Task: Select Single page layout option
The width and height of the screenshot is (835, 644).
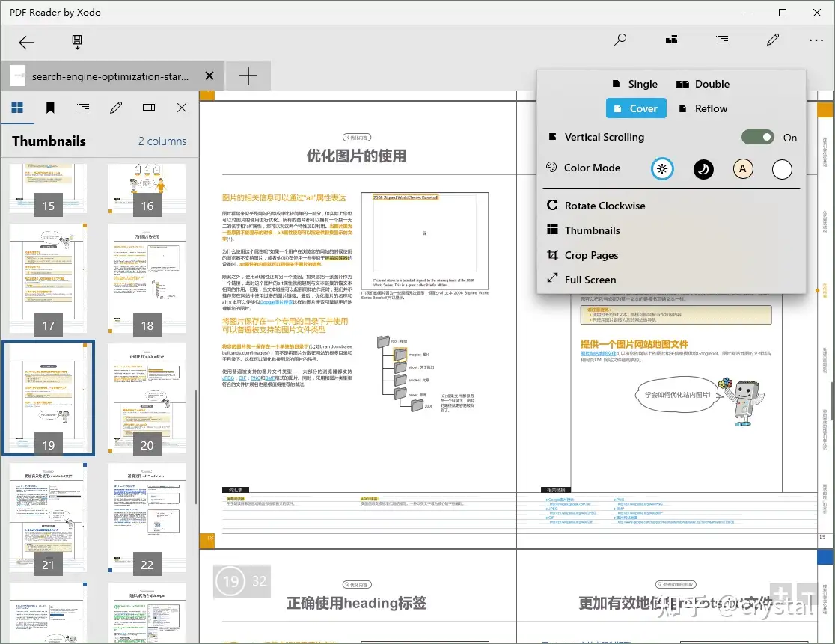Action: [x=634, y=84]
